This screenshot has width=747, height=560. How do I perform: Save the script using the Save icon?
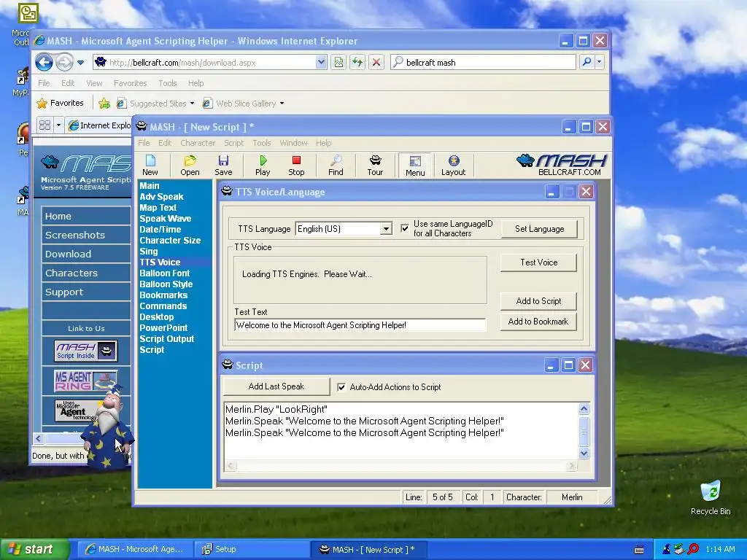point(223,166)
